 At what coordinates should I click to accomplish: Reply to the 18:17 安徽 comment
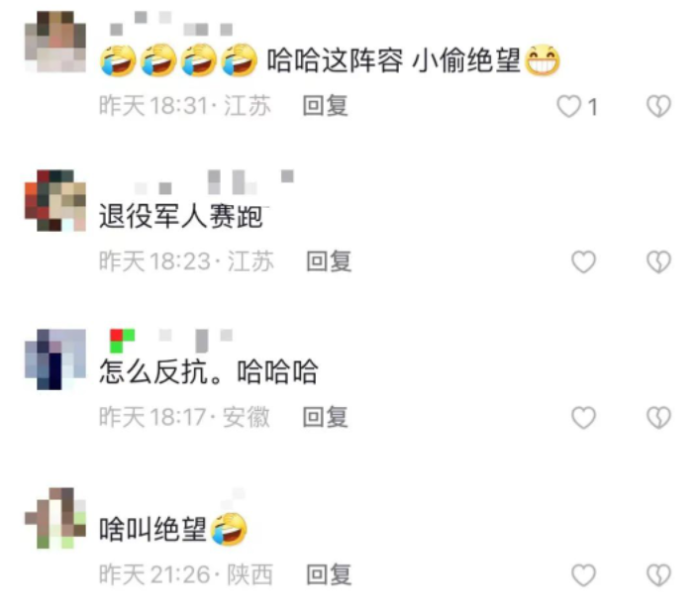(x=326, y=417)
